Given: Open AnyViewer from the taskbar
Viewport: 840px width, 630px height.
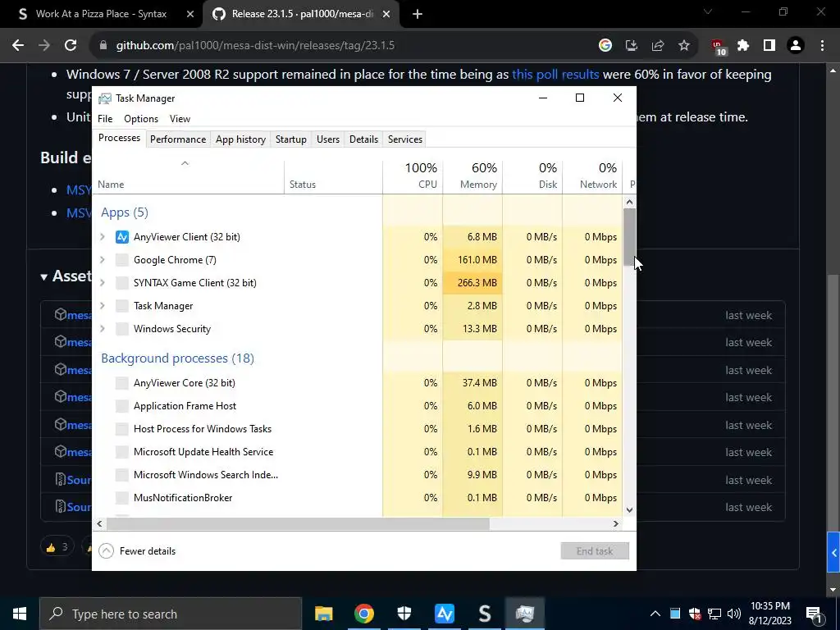Looking at the screenshot, I should tap(444, 614).
